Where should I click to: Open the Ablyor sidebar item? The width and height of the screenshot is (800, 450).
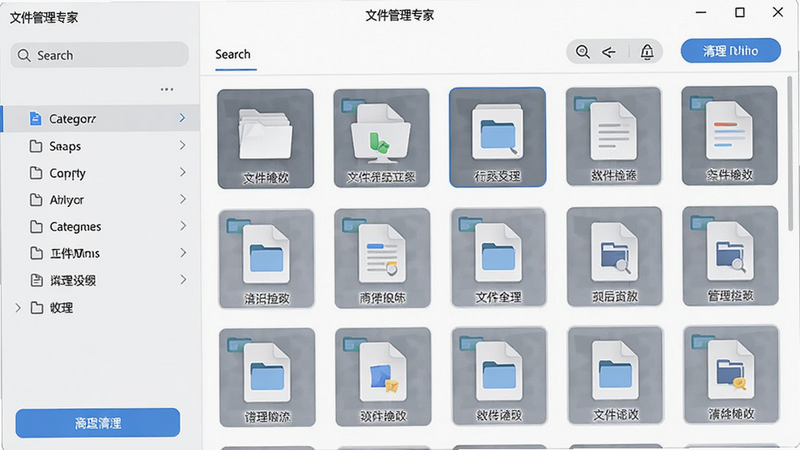tap(101, 199)
